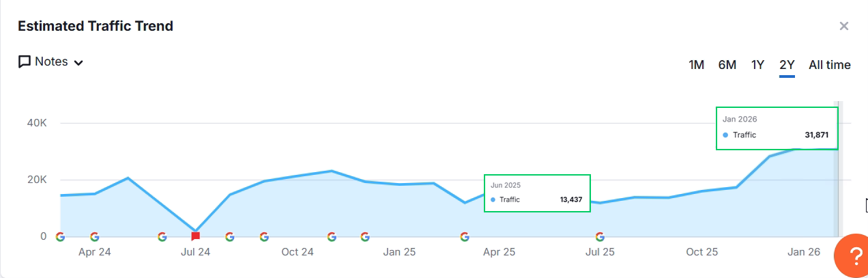Click the Notes speech bubble icon
The height and width of the screenshot is (278, 868).
click(x=25, y=62)
